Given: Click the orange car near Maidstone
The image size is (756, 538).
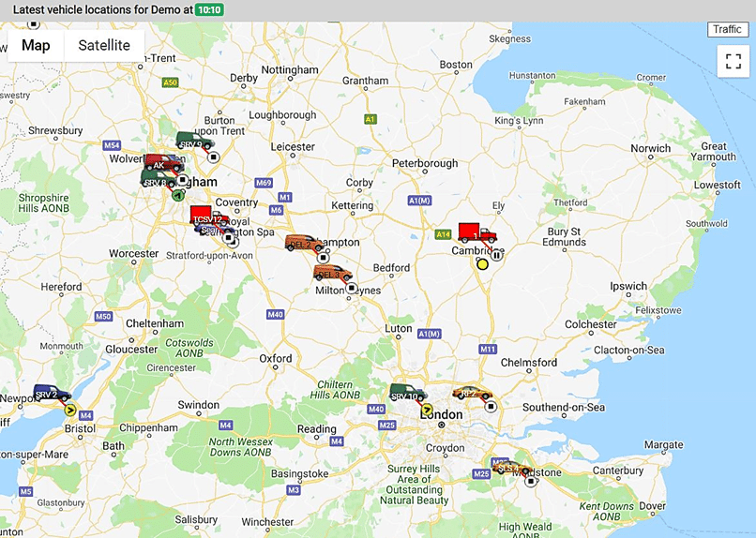Looking at the screenshot, I should coord(512,467).
